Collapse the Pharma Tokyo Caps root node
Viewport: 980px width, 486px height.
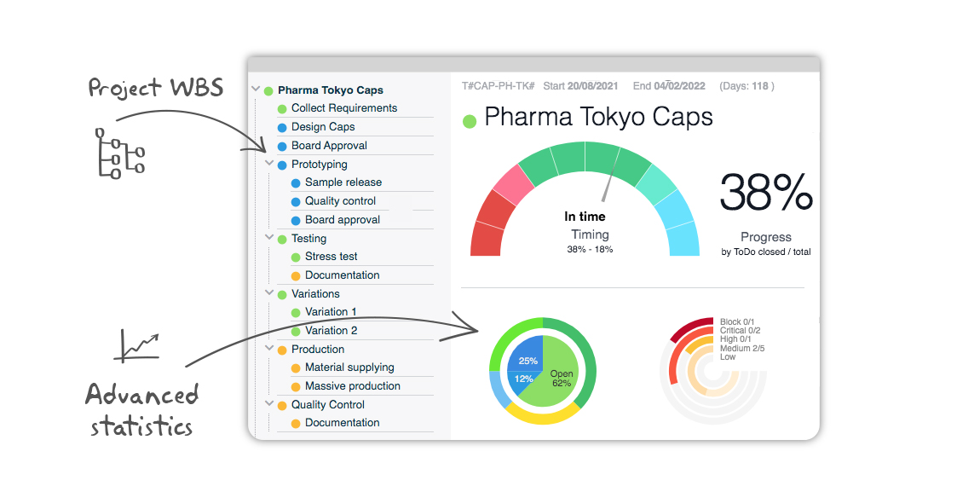(x=256, y=90)
